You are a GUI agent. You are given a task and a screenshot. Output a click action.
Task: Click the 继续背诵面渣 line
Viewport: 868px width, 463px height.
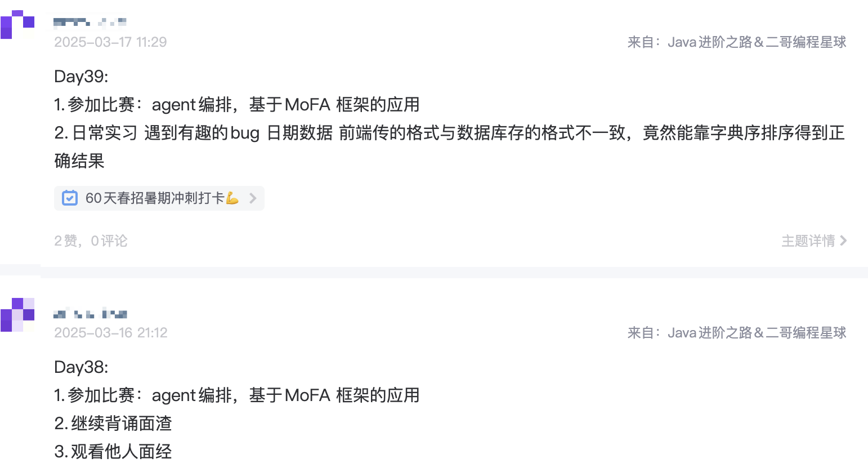point(113,424)
